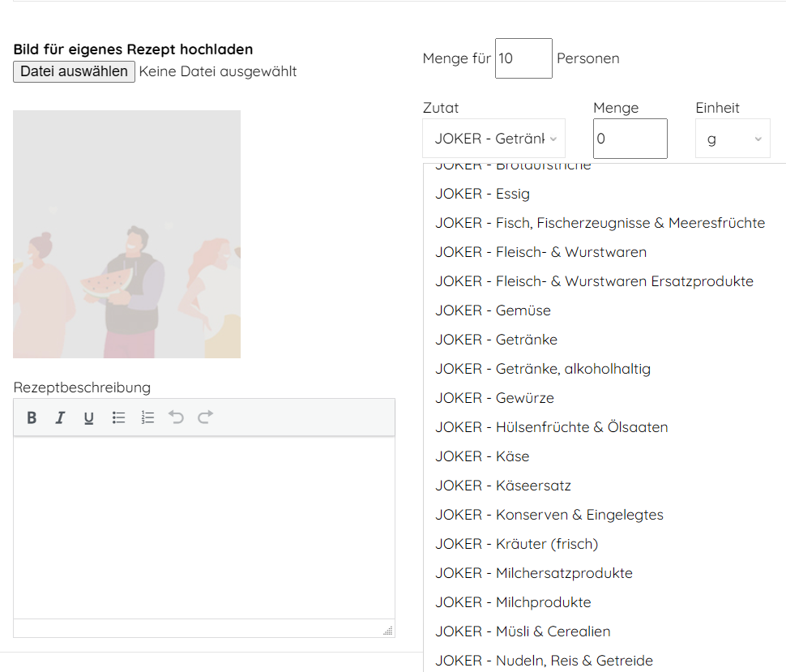Click the Datei auswählen button
Viewport: 786px width, 672px height.
[x=74, y=71]
